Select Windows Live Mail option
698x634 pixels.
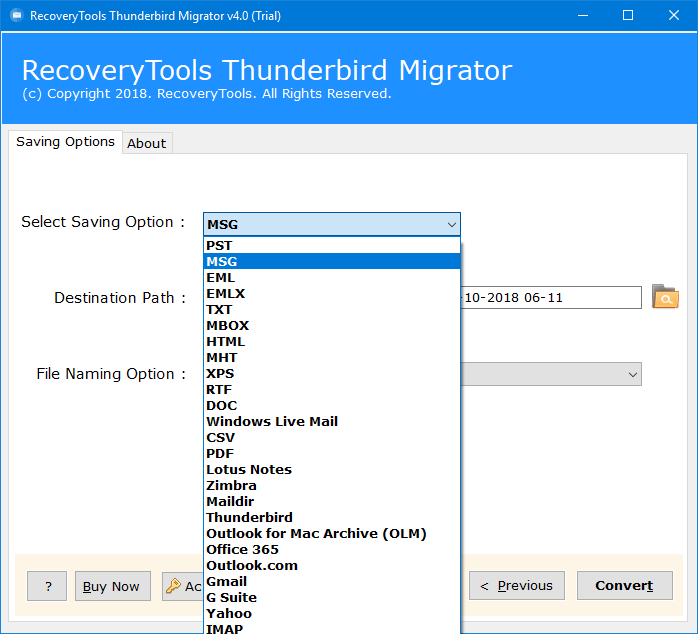(x=332, y=422)
